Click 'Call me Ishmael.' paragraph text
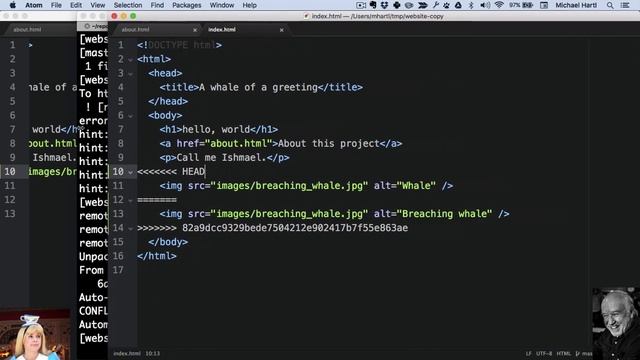Screen dimensions: 640x360 222,158
